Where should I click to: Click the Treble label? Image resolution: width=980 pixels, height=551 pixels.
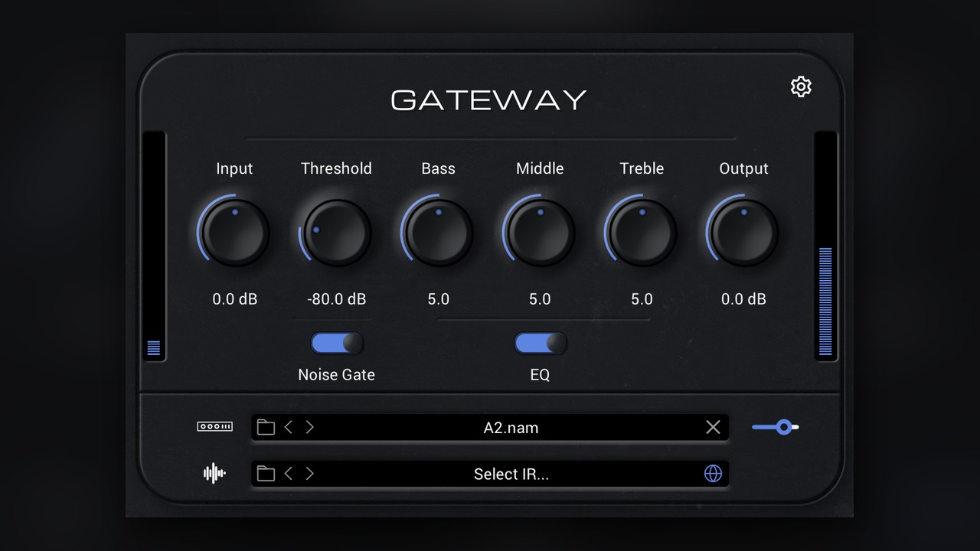[642, 168]
